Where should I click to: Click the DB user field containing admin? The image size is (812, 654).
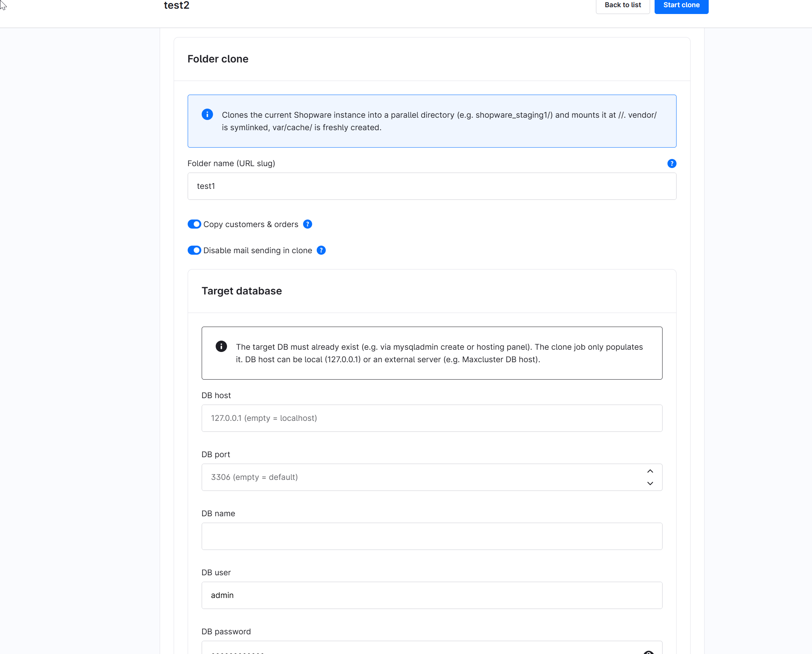(x=432, y=595)
